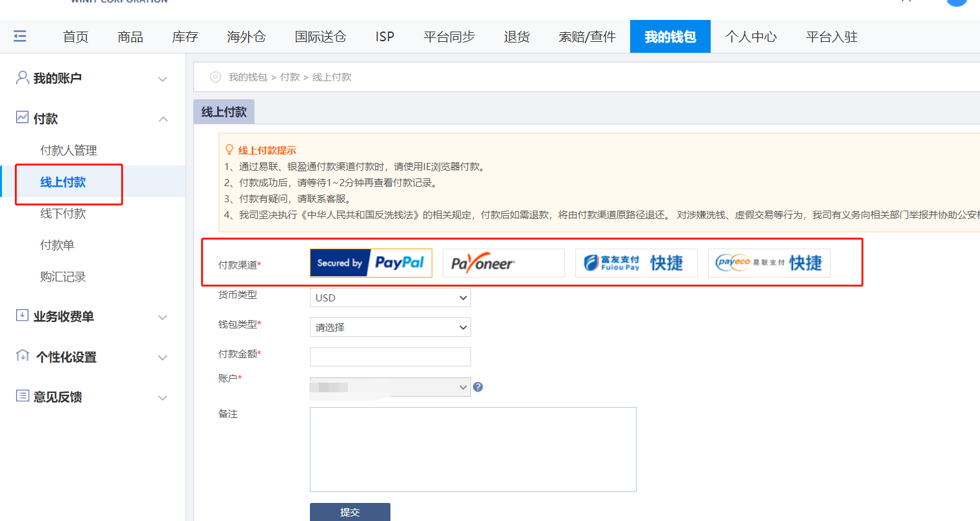
Task: Expand 业务收费单 section chevron
Action: coord(163,317)
